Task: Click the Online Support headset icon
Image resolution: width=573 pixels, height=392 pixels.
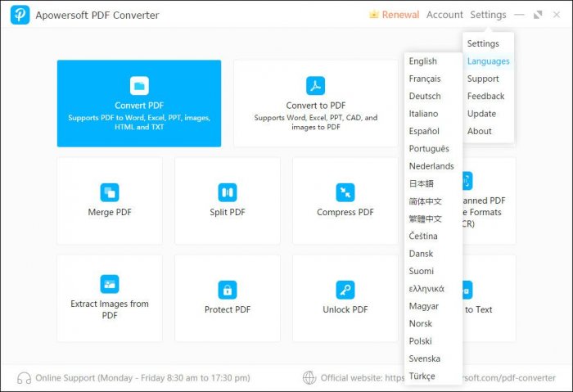Action: point(24,378)
